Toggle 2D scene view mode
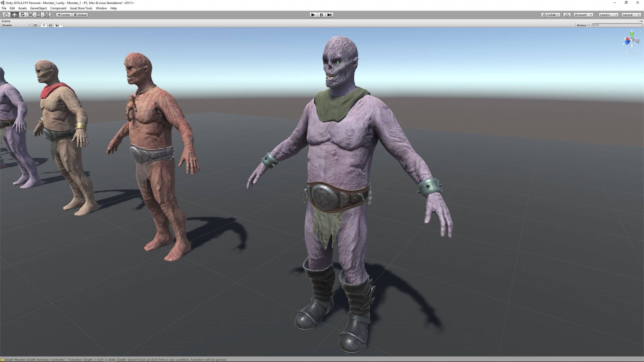Image resolution: width=644 pixels, height=362 pixels. tap(35, 25)
